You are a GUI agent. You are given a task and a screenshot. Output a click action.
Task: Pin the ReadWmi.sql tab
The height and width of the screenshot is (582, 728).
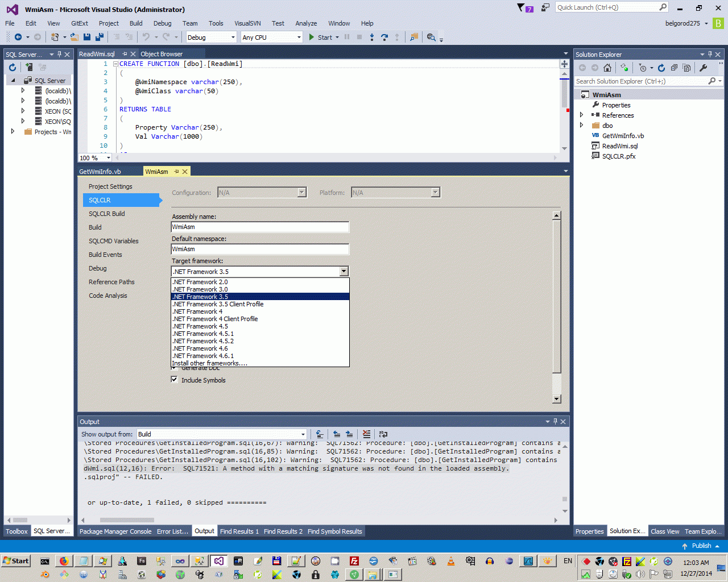[125, 54]
